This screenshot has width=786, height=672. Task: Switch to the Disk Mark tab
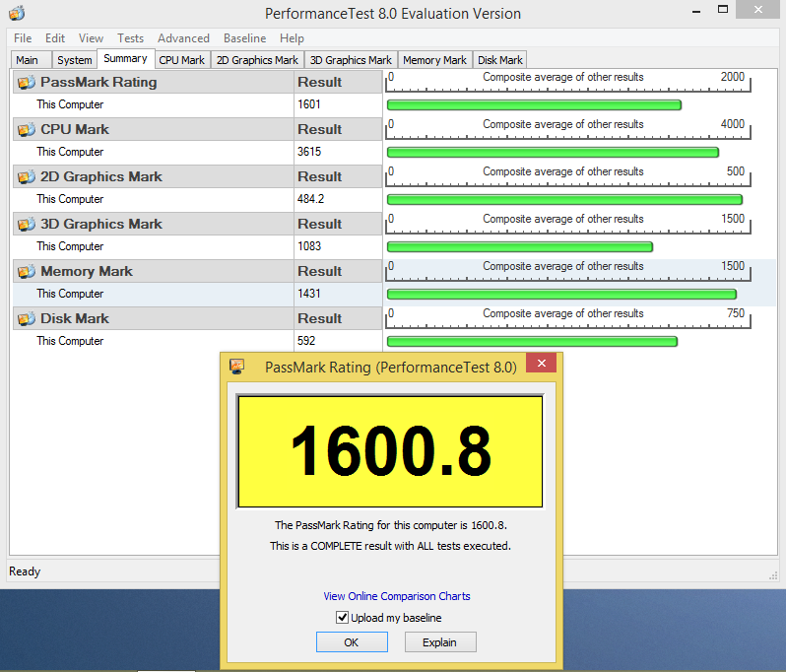tap(500, 60)
